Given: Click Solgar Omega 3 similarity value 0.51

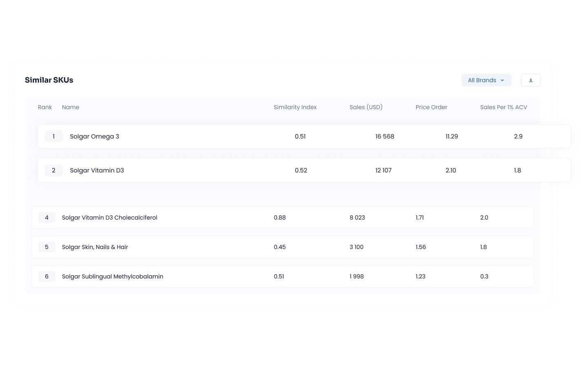Looking at the screenshot, I should point(300,137).
